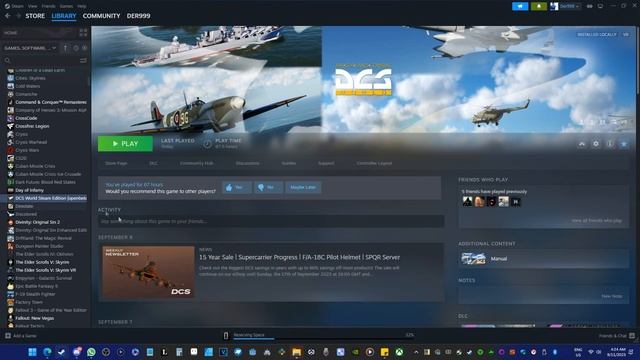Click the user avatar in the title bar
640x360 pixels.
[554, 6]
